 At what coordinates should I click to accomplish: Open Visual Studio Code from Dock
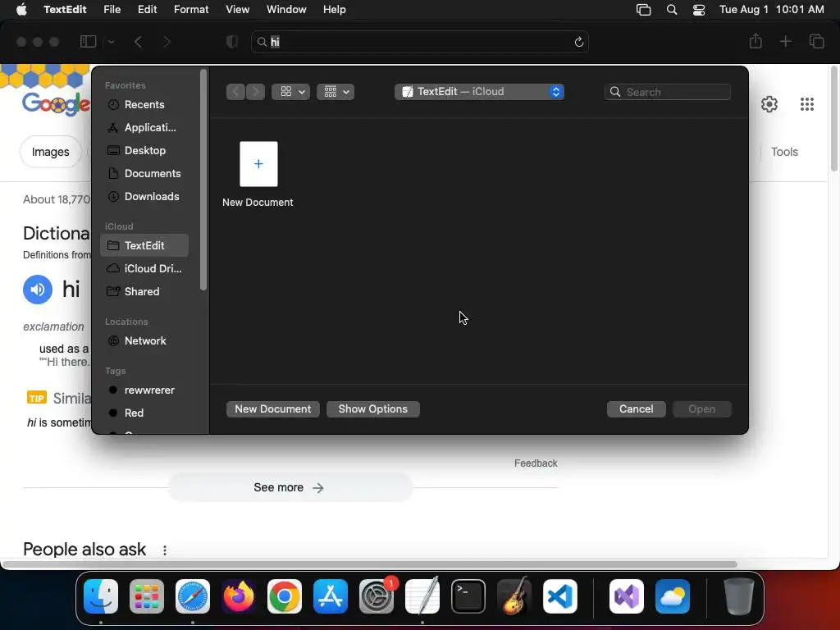[x=560, y=596]
